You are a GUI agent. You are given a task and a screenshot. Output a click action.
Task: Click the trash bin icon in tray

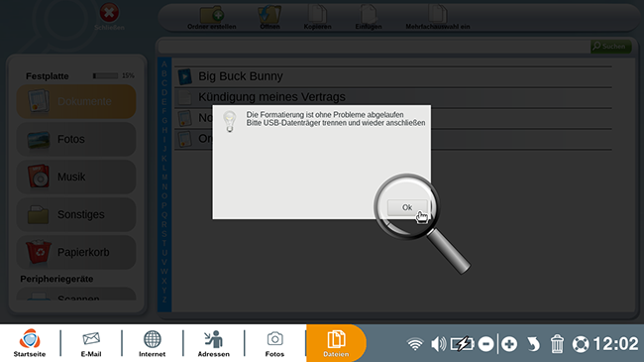coord(557,344)
